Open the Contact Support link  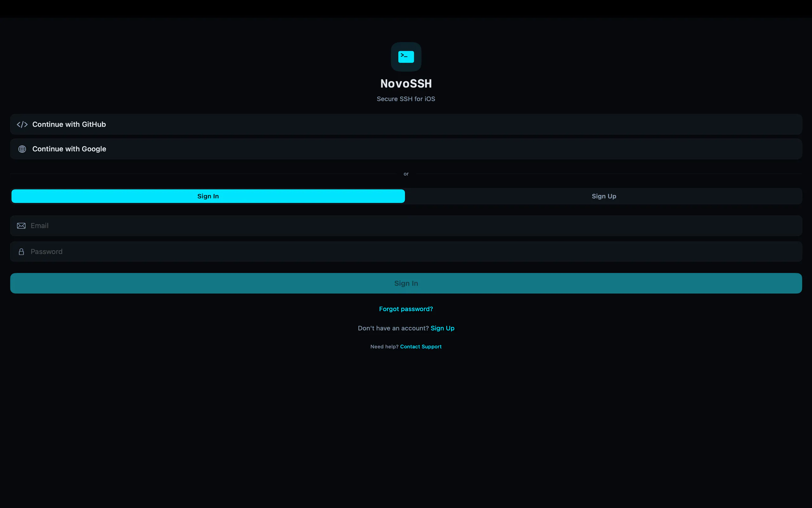(421, 347)
